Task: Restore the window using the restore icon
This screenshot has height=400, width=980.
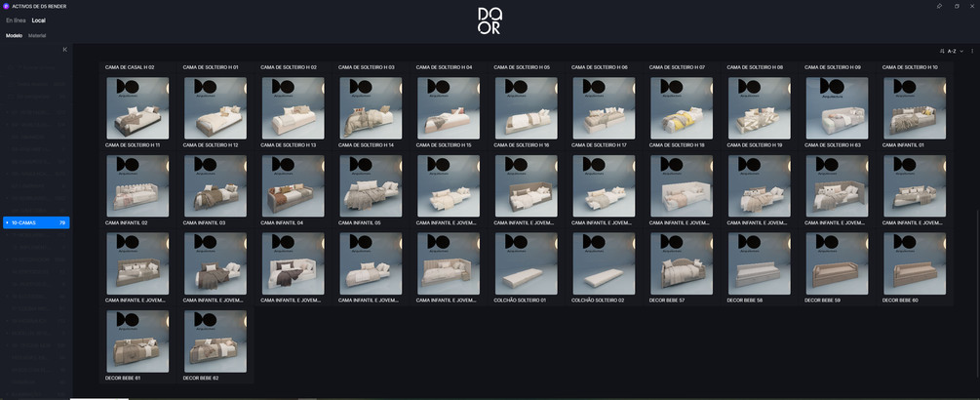Action: pyautogui.click(x=957, y=6)
